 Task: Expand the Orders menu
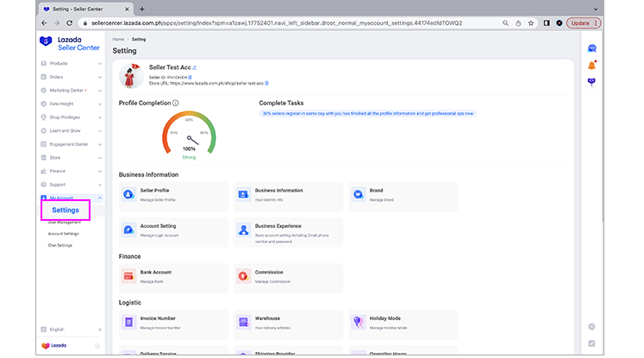[71, 77]
